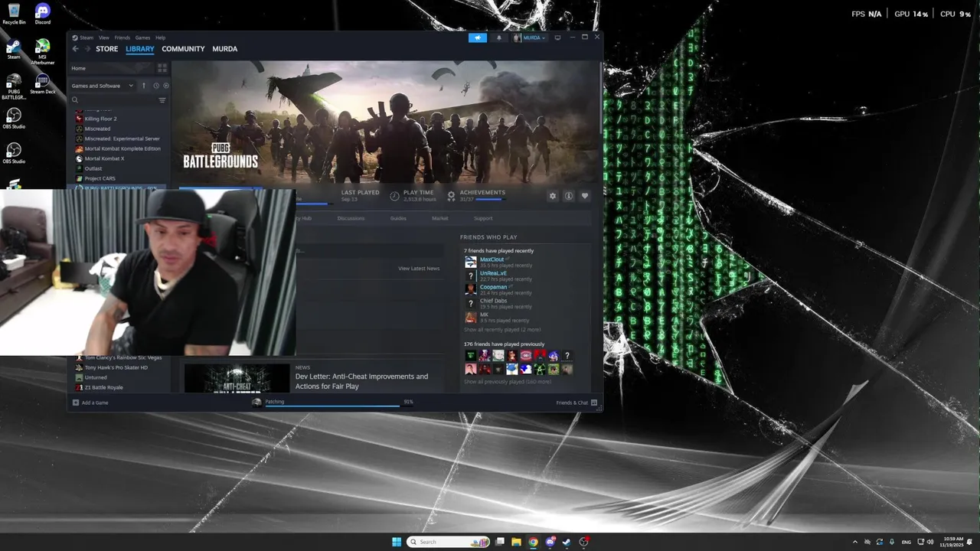Select Tom Clancy's Rainbow Six: Vegas

click(x=119, y=357)
